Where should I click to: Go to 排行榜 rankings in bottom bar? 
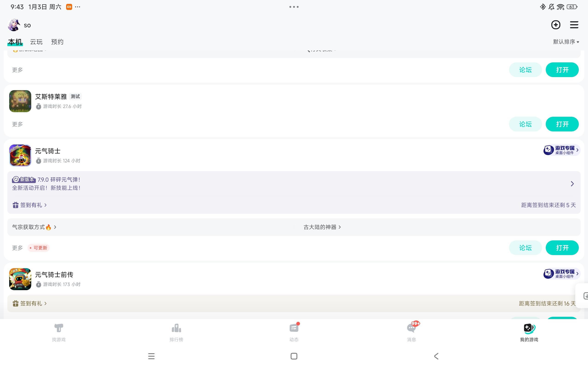coord(176,332)
